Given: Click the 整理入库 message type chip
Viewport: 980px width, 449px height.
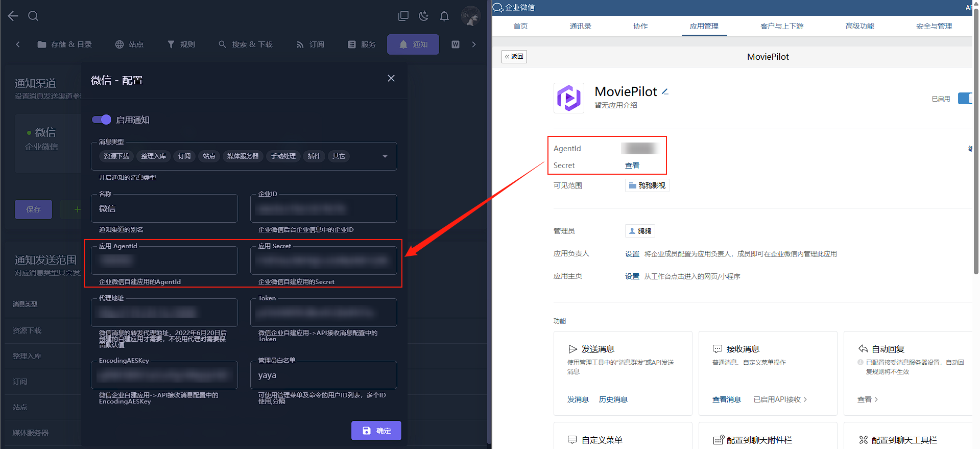Looking at the screenshot, I should tap(153, 156).
